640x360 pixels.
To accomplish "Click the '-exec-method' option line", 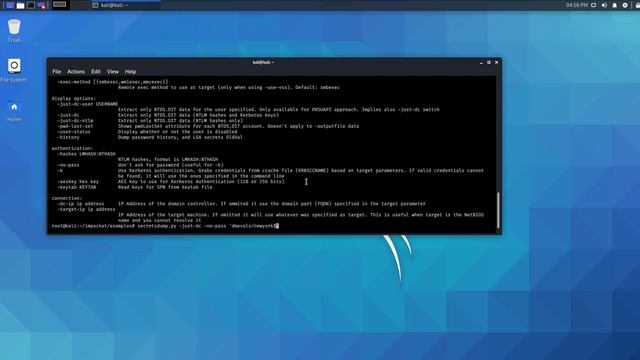I will [x=112, y=82].
